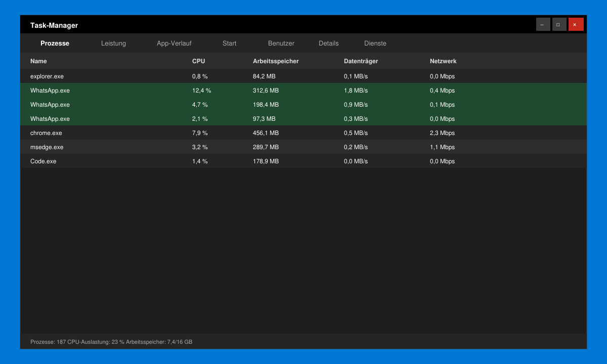
Task: Click the 312,6 MB memory value
Action: point(266,90)
